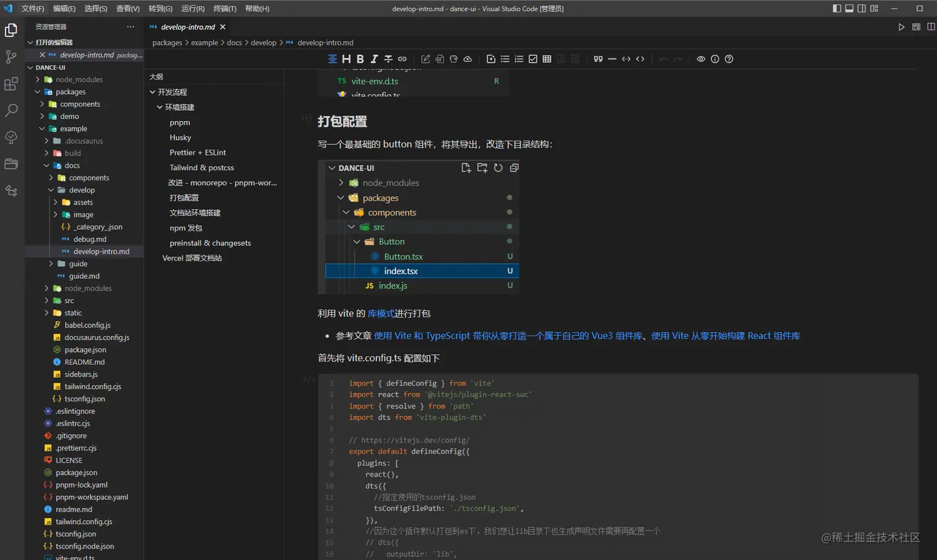
Task: Insert a code block with the <> icon
Action: pos(640,59)
